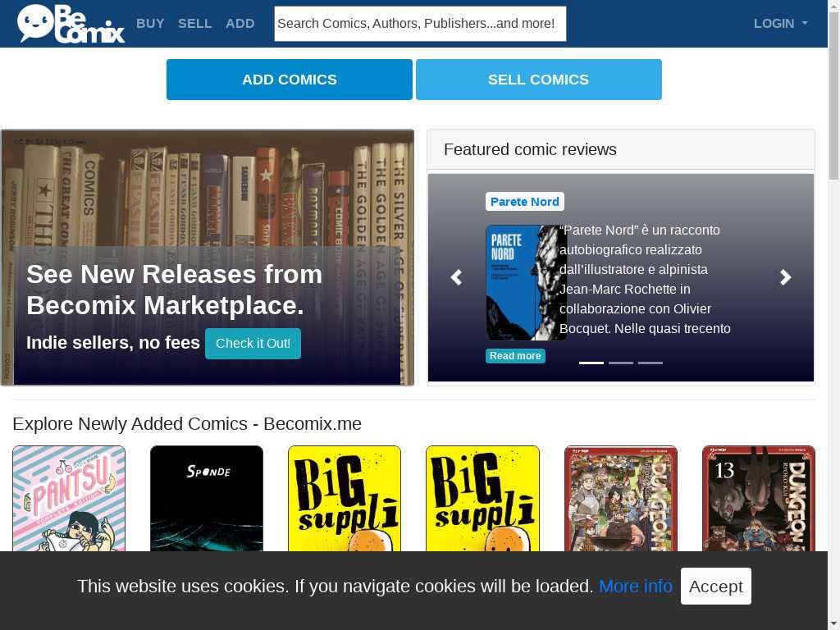Viewport: 840px width, 630px height.
Task: Select the second carousel indicator
Action: click(621, 363)
